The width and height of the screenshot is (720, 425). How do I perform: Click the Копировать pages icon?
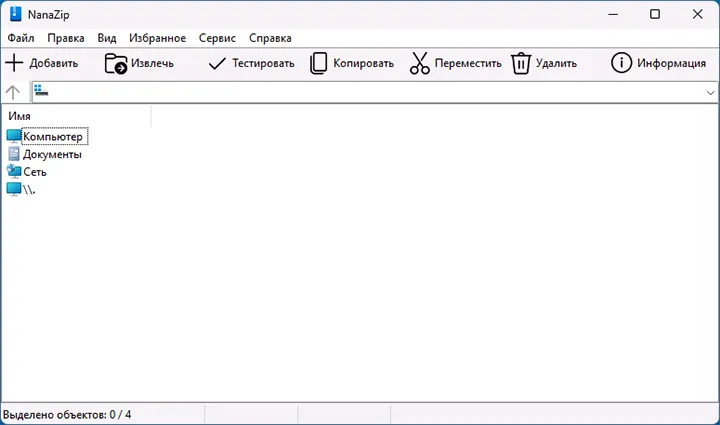tap(318, 63)
